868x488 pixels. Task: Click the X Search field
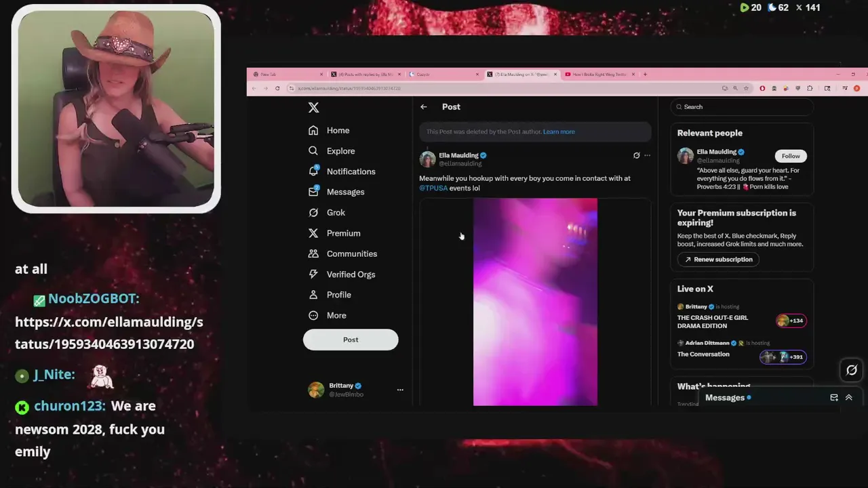[x=742, y=106]
